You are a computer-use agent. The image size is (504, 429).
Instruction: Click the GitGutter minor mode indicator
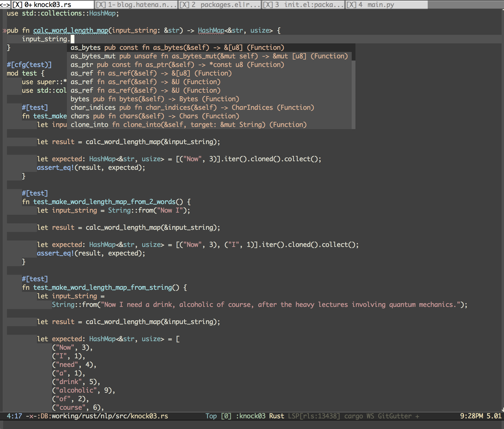395,416
